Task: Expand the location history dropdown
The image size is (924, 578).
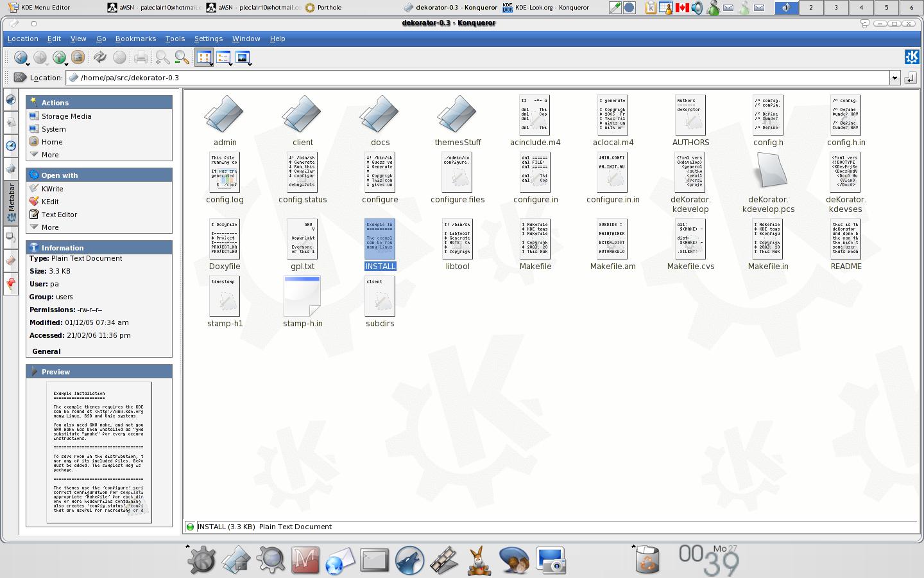Action: pyautogui.click(x=894, y=78)
